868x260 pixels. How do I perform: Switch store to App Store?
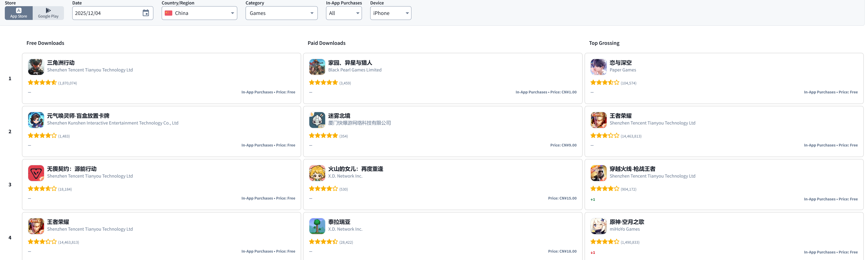click(x=19, y=13)
